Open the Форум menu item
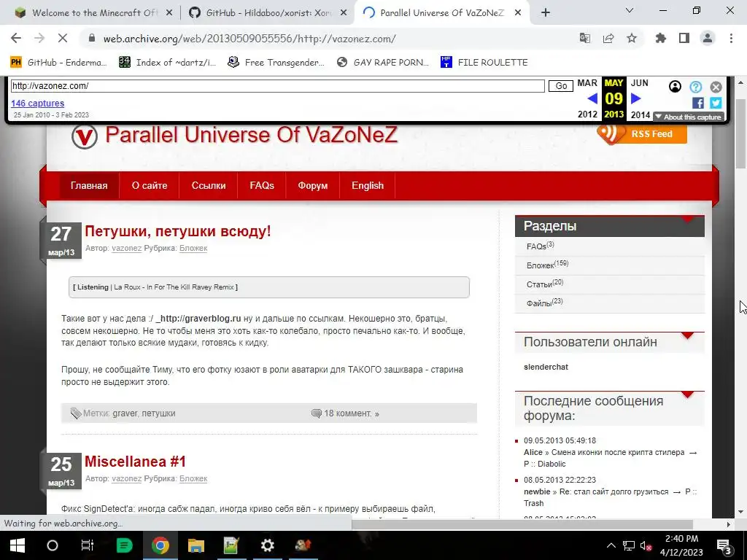This screenshot has width=747, height=560. (312, 186)
